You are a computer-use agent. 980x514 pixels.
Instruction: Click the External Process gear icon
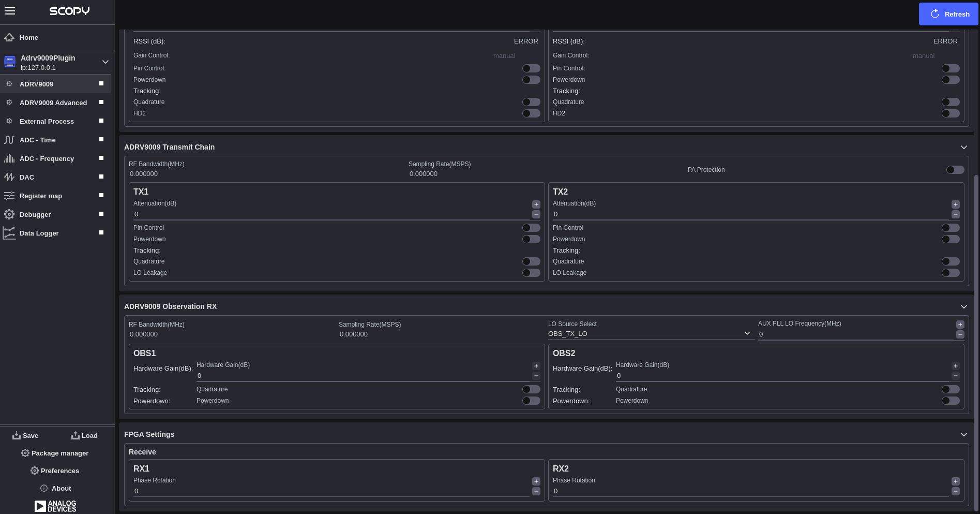coord(9,121)
